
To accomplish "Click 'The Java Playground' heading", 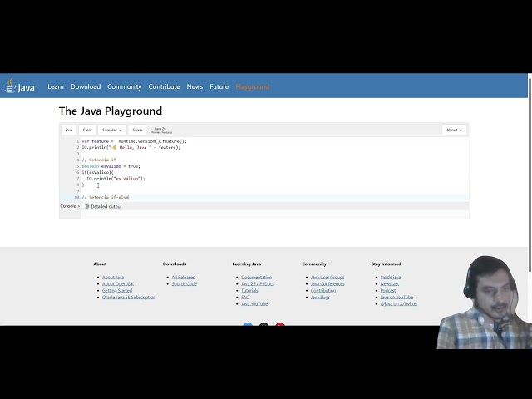I will (111, 111).
